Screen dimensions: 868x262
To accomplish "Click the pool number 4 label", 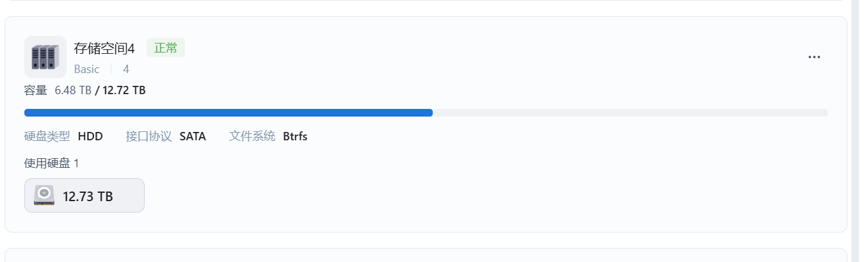I will point(126,69).
